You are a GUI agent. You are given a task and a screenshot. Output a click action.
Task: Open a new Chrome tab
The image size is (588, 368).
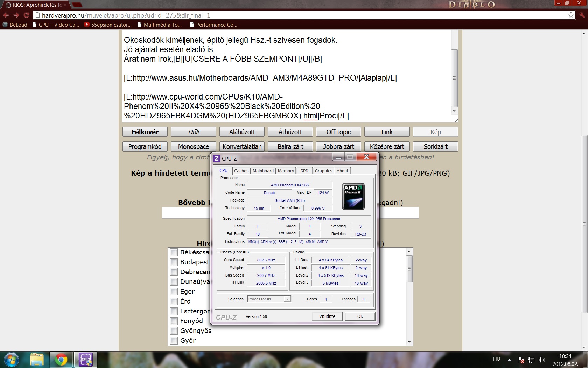click(77, 5)
